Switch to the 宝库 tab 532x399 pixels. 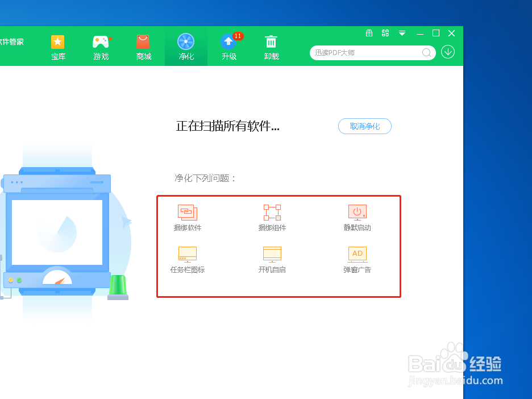58,46
